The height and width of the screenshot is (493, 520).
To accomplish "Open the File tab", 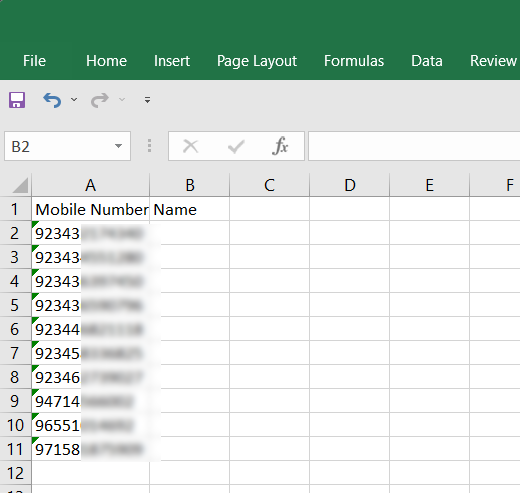I will tap(34, 61).
